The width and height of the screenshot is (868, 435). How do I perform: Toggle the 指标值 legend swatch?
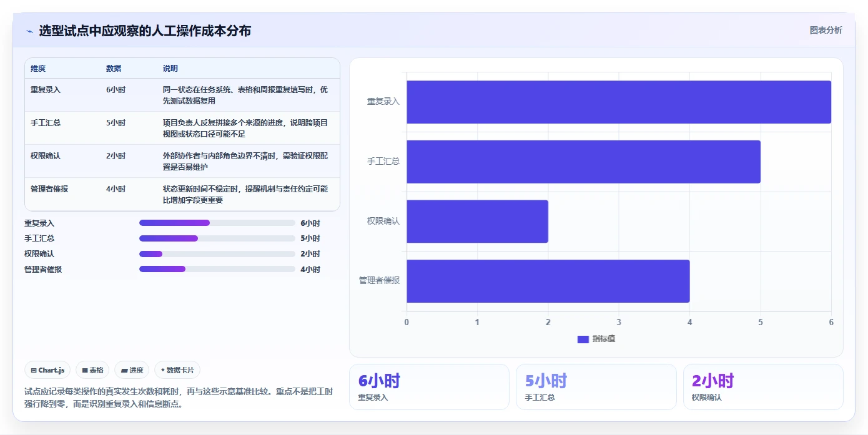[583, 339]
